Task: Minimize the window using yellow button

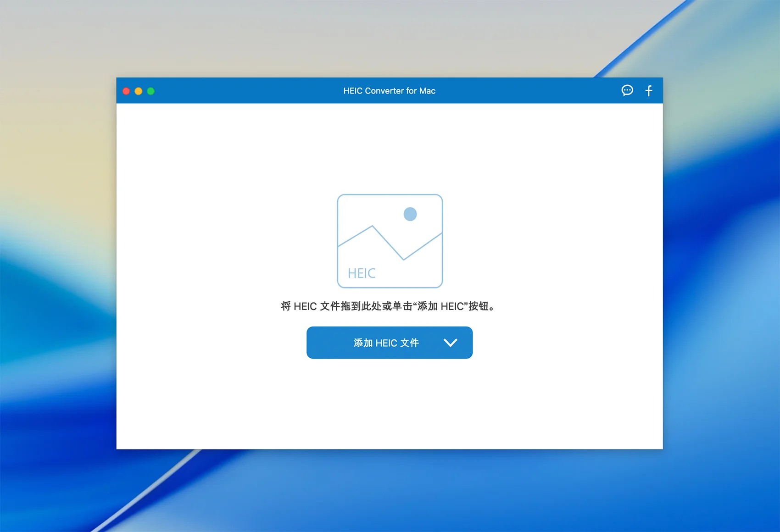Action: click(x=138, y=91)
